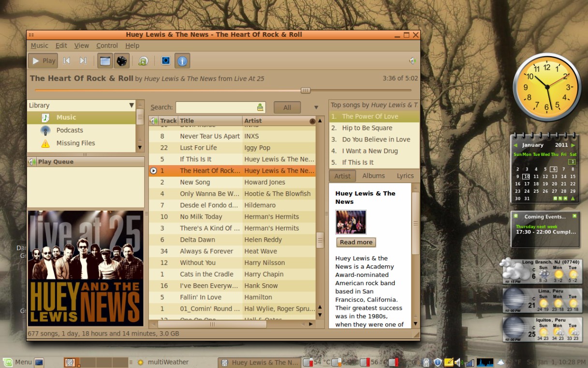Open the Edit menu
Image resolution: width=588 pixels, height=368 pixels.
(61, 46)
